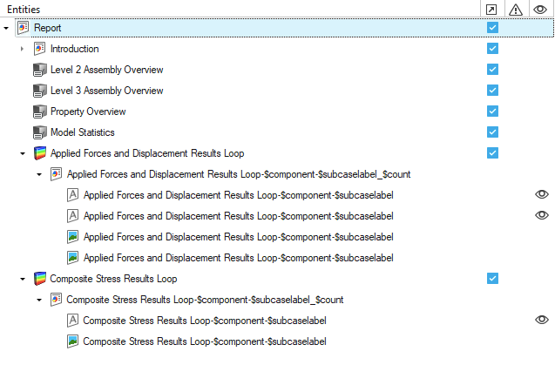This screenshot has height=392, width=555.
Task: Uncheck the Level 3 Assembly Overview checkbox
Action: [x=492, y=91]
